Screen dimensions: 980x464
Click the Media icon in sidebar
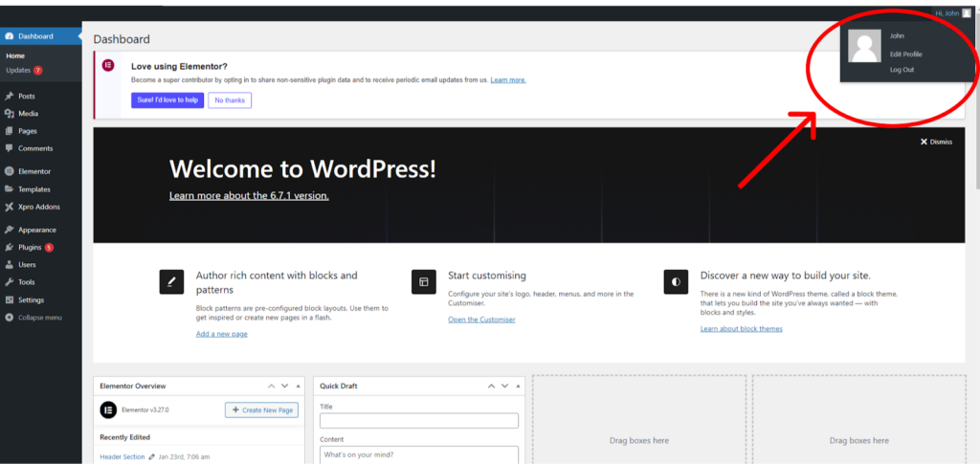click(x=9, y=114)
